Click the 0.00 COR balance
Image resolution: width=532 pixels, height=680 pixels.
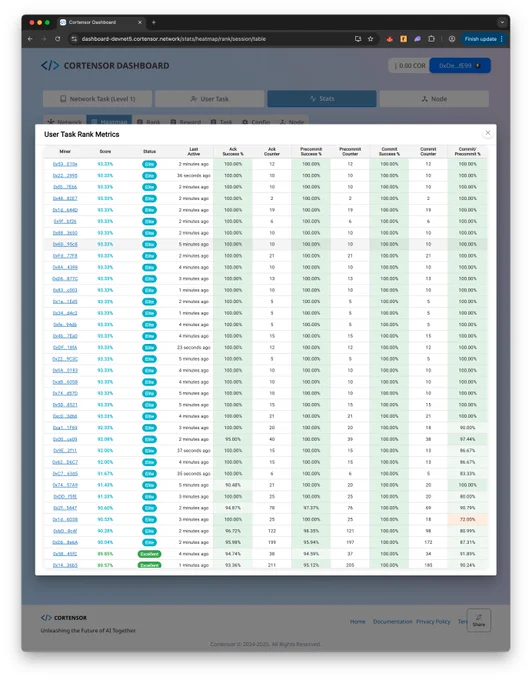pos(410,65)
